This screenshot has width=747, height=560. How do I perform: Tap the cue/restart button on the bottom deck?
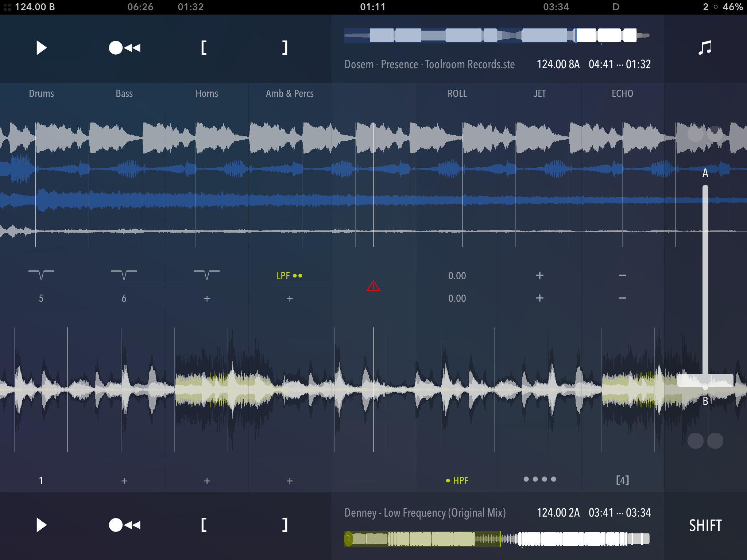pos(124,525)
